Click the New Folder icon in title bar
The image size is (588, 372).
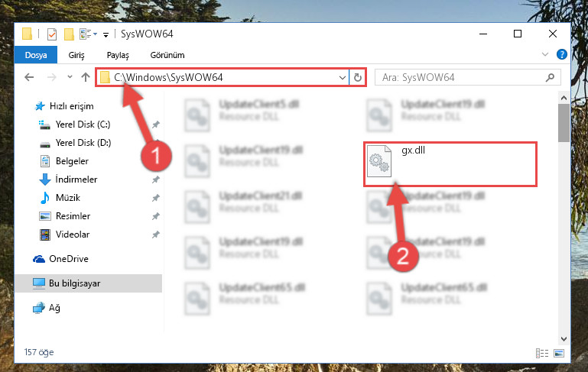69,34
